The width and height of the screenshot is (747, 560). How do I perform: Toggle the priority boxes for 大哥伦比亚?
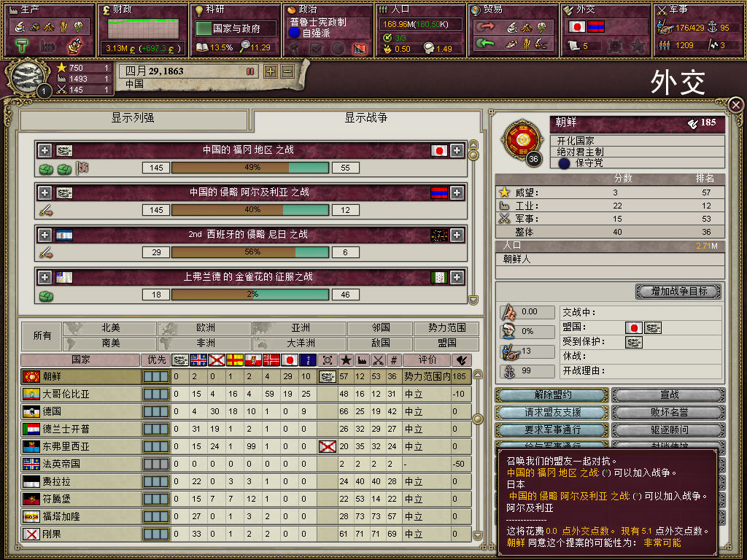[x=156, y=394]
